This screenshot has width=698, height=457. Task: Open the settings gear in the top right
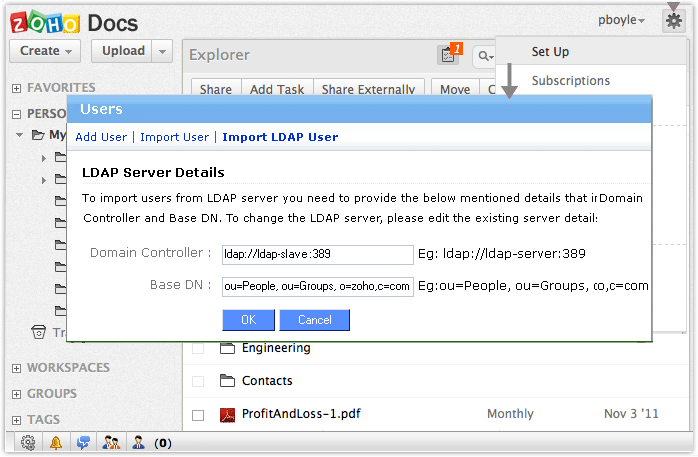pos(674,20)
